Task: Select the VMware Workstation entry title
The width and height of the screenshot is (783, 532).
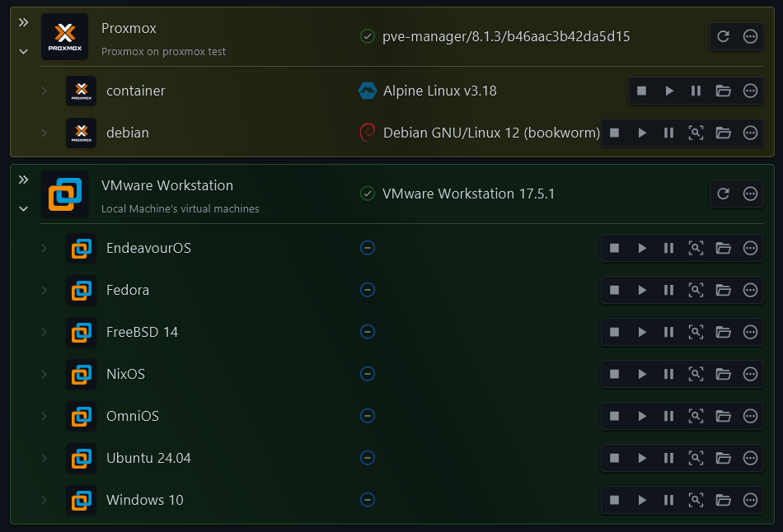Action: [x=167, y=185]
